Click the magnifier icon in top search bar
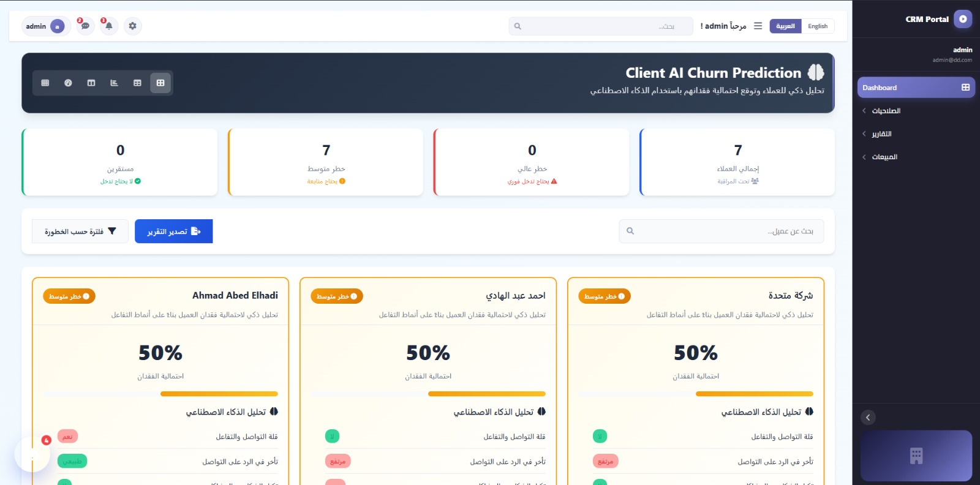 [518, 26]
